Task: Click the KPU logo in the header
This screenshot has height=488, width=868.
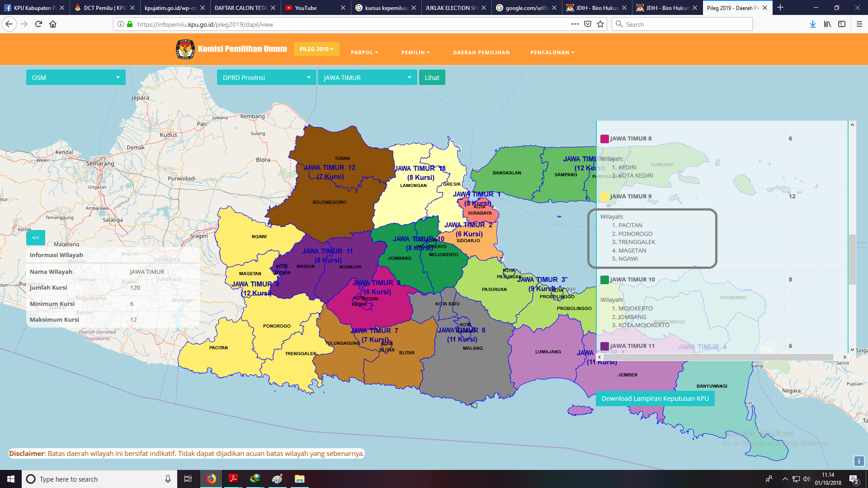Action: tap(185, 49)
